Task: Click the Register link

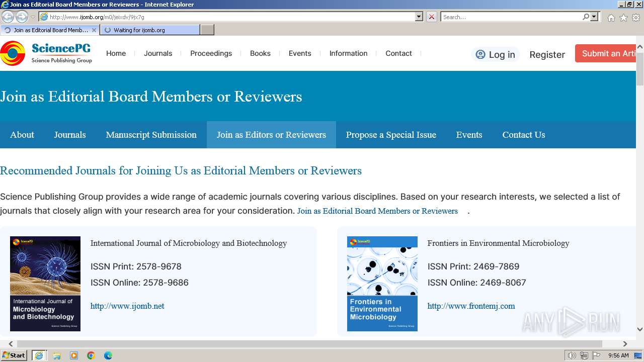Action: pos(547,54)
